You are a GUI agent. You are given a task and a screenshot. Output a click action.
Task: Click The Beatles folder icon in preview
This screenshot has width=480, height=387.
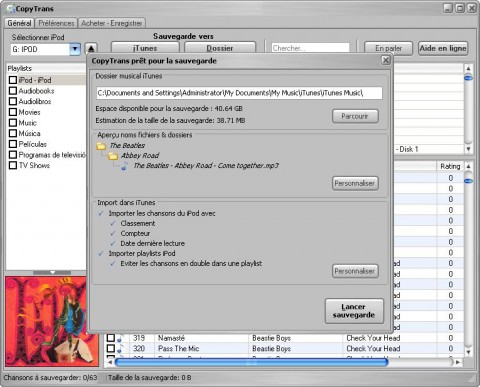coord(101,146)
